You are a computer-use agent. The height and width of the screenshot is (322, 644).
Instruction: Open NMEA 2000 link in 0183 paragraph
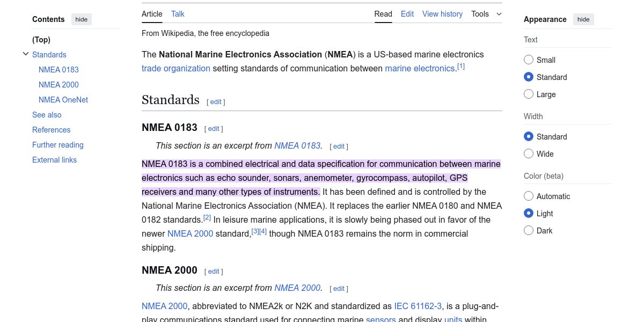click(190, 233)
